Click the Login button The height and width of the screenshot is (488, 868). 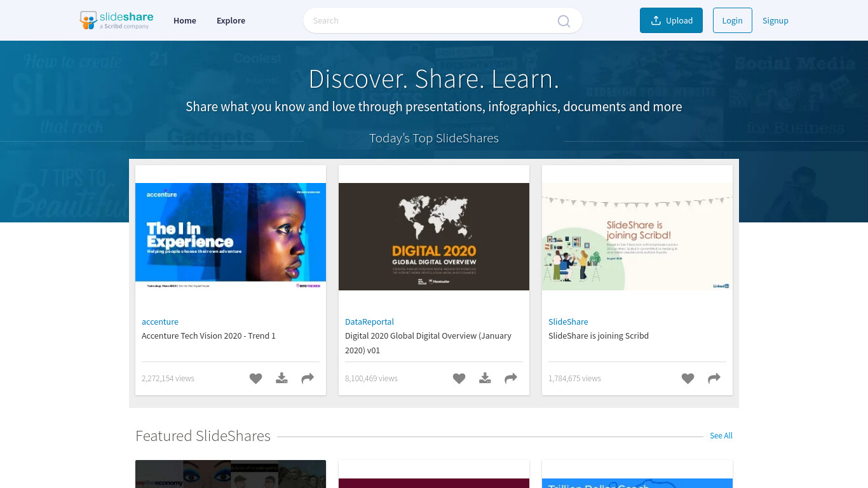coord(732,20)
